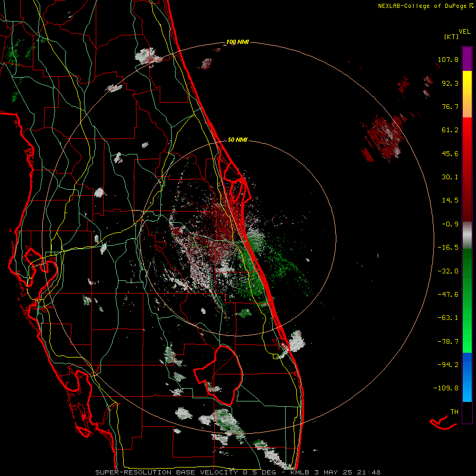Click the TH legend label
The width and height of the screenshot is (476, 476).
[454, 412]
